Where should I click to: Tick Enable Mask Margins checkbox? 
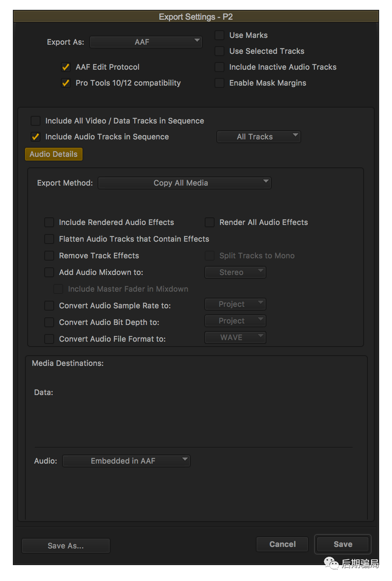pyautogui.click(x=219, y=83)
